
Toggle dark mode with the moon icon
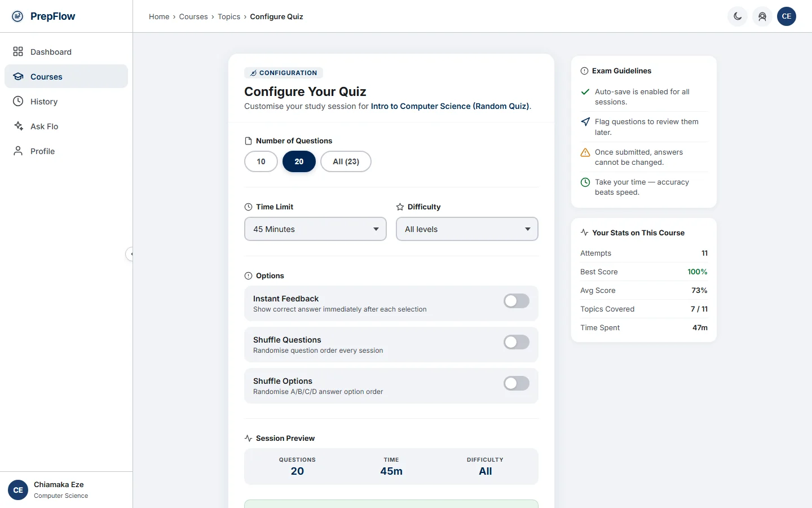738,16
